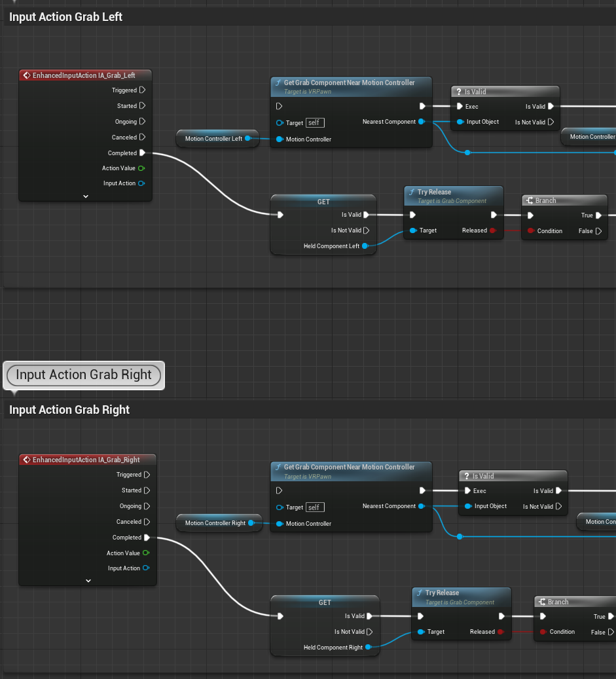
Task: Click the Held Component Left output pin
Action: [x=365, y=246]
